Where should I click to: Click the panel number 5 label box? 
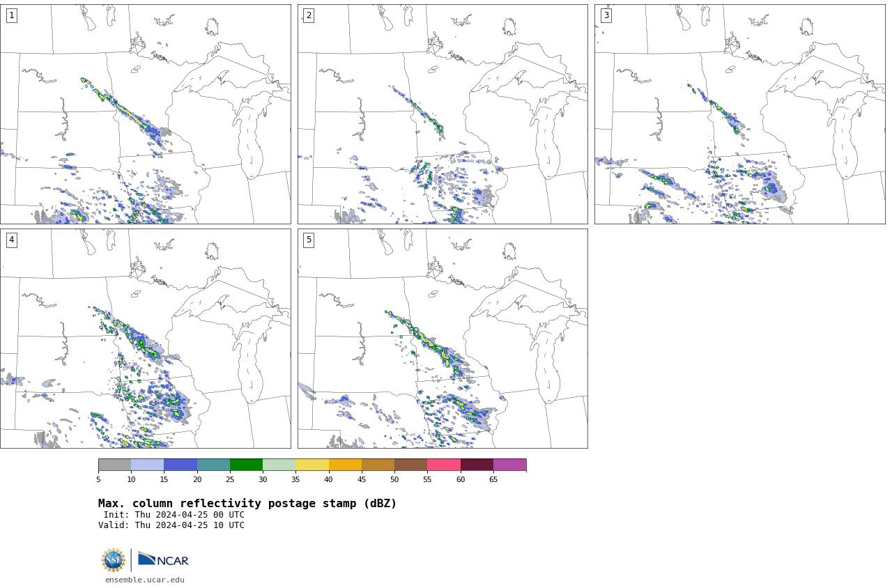point(309,240)
